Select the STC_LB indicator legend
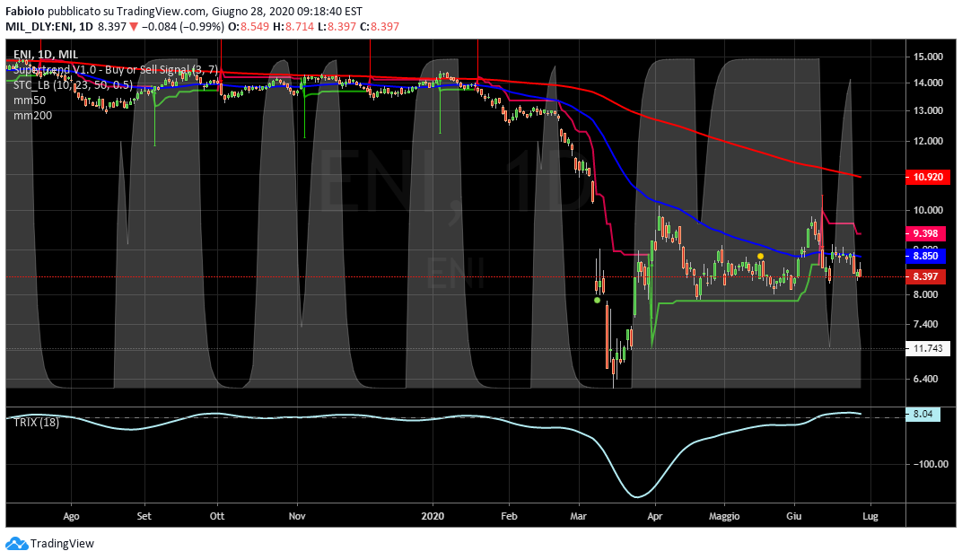The image size is (962, 560). 73,84
